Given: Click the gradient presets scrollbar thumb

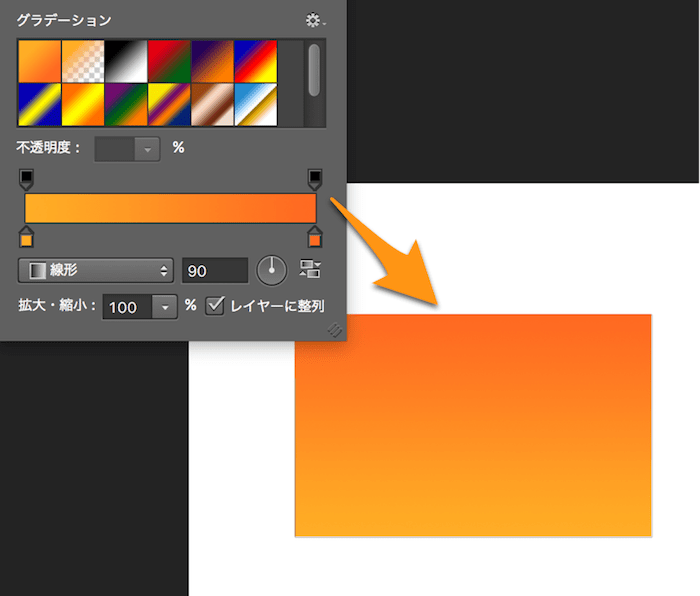Looking at the screenshot, I should (x=314, y=70).
